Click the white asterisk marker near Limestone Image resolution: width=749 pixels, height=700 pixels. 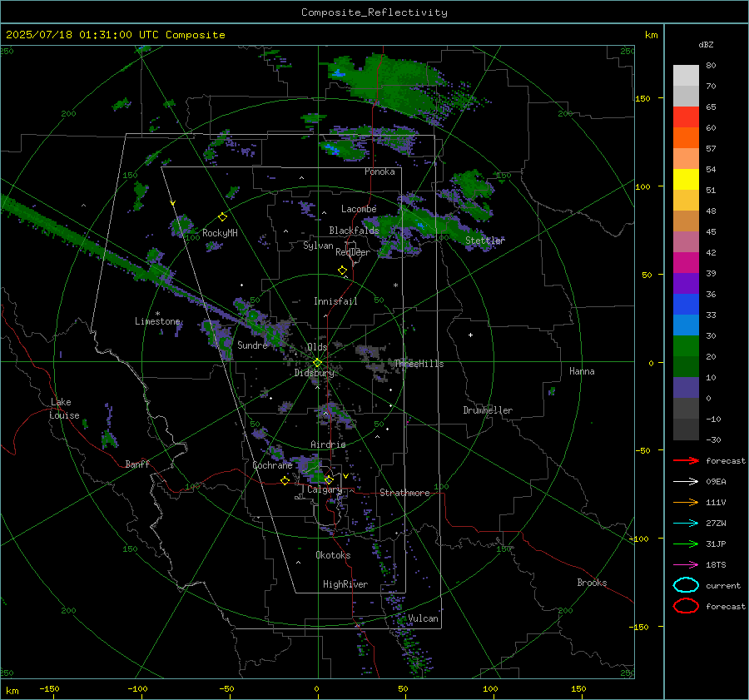pyautogui.click(x=157, y=314)
